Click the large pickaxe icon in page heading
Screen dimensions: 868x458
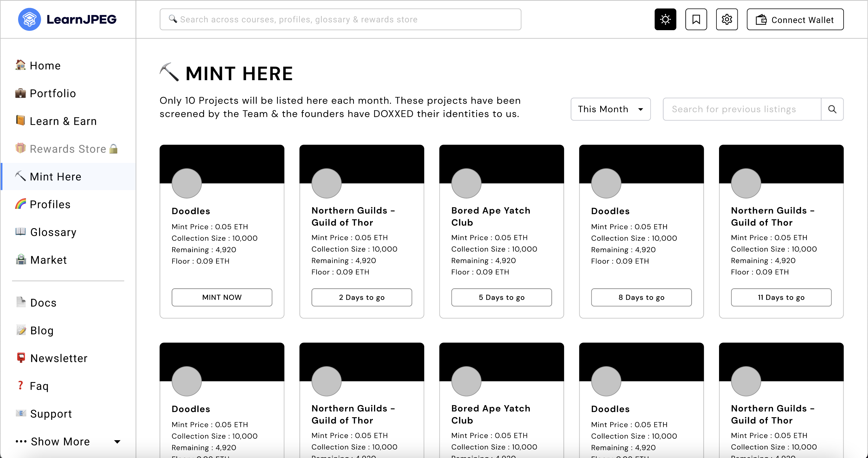(x=169, y=72)
